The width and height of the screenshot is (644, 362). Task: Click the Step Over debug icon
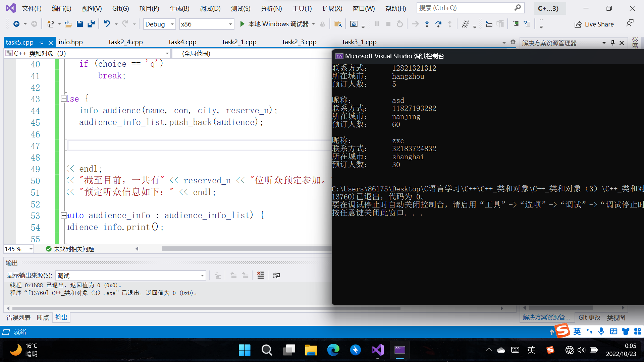click(438, 24)
